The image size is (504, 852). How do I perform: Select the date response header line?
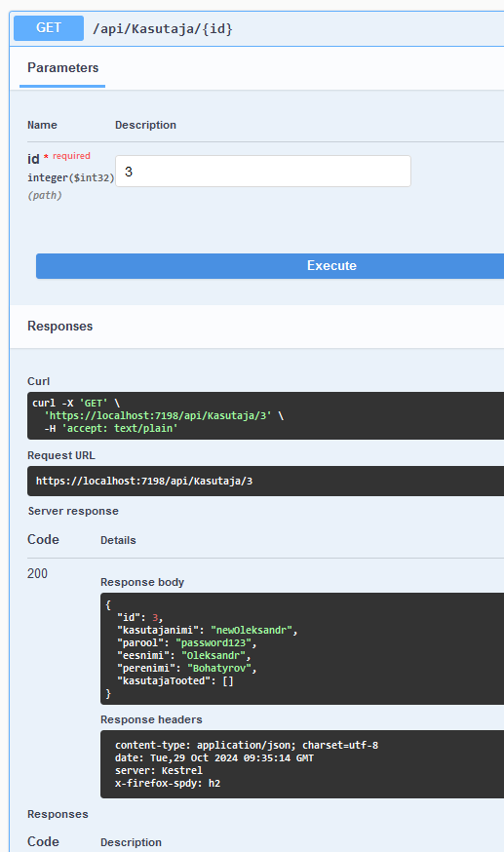click(214, 758)
